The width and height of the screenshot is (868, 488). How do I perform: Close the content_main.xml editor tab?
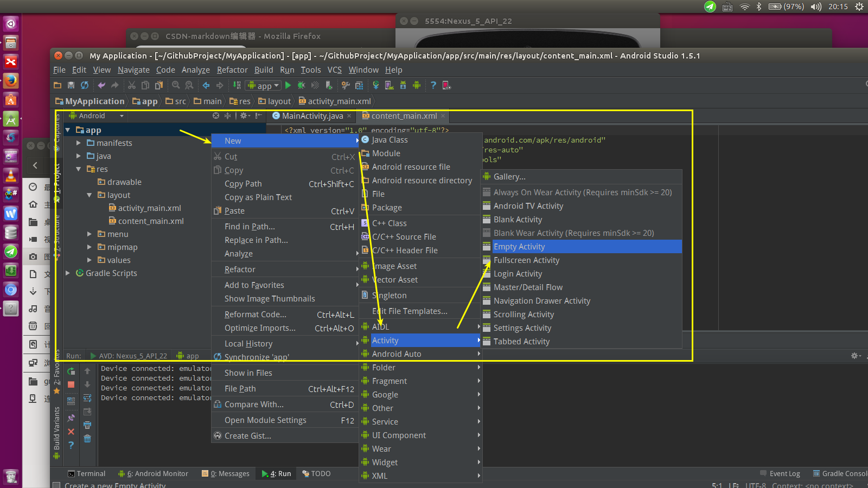click(443, 115)
